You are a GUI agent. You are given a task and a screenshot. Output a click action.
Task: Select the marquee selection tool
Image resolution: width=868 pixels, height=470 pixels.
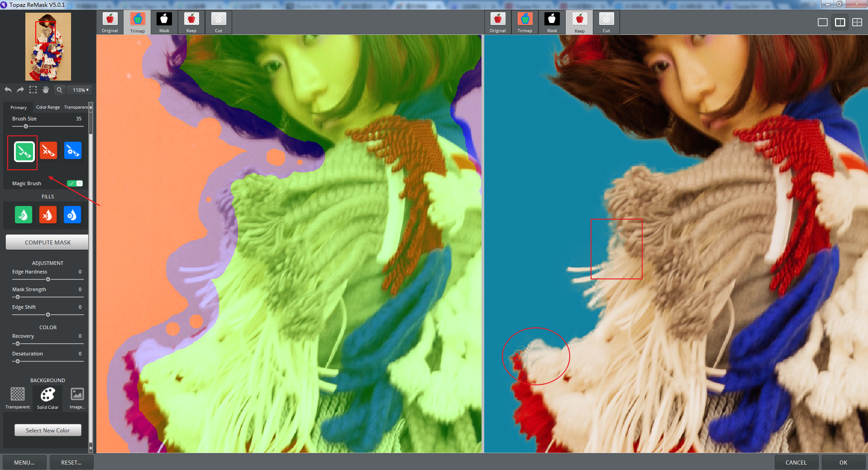33,90
